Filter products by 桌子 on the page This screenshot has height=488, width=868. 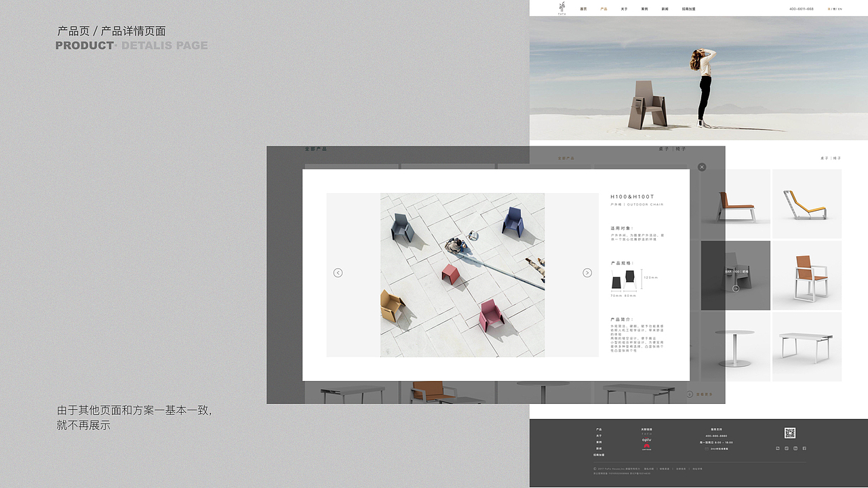(825, 158)
